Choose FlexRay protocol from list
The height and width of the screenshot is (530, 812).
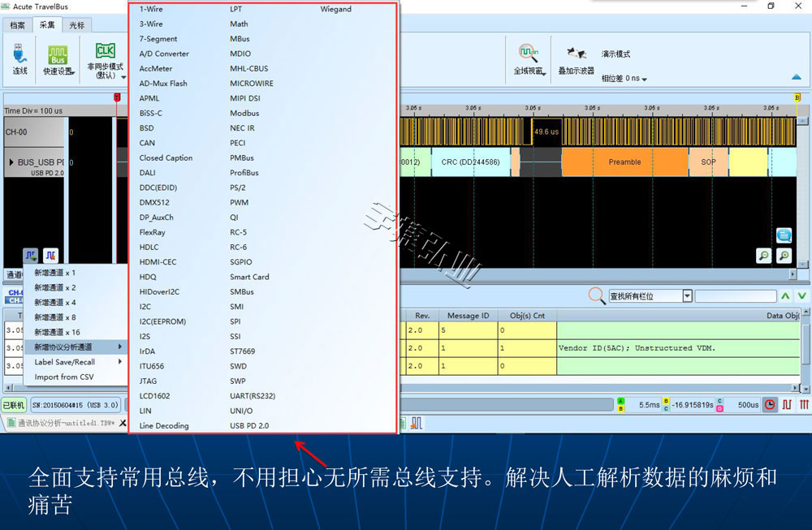coord(153,232)
